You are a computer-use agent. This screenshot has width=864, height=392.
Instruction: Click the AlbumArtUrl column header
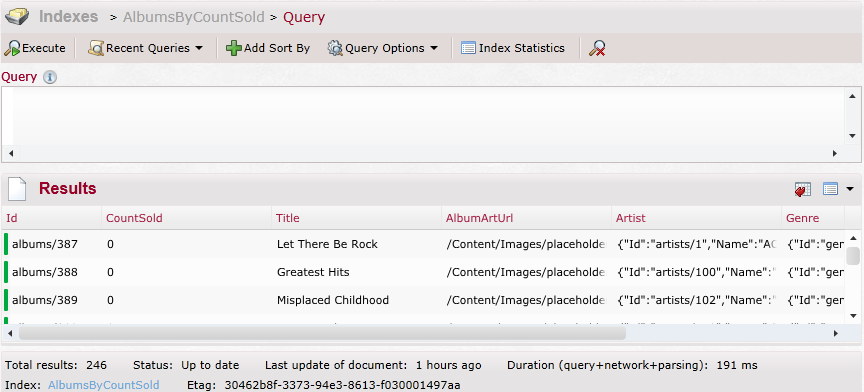(x=479, y=218)
